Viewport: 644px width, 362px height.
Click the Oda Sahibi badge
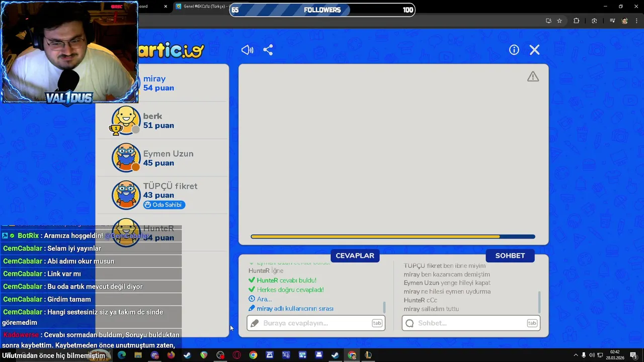(165, 205)
